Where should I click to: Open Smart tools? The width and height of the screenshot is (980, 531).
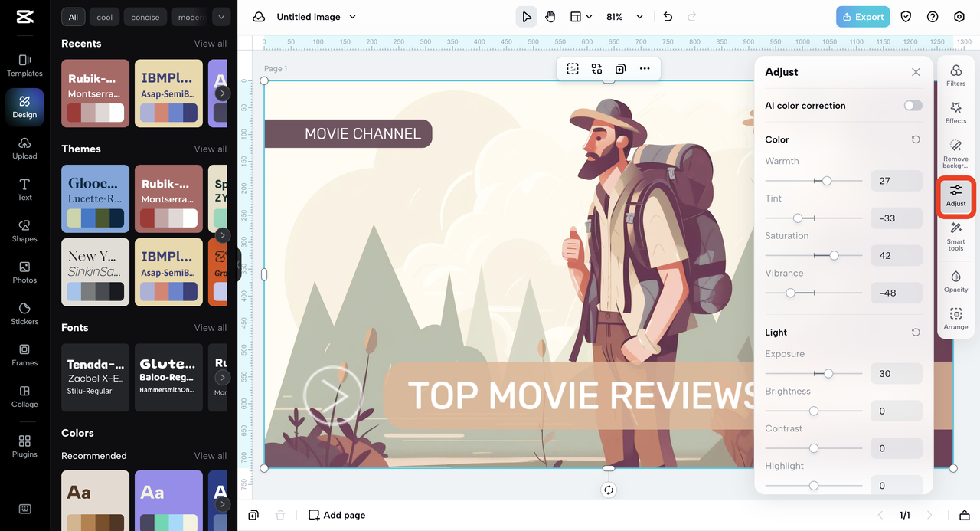tap(955, 237)
